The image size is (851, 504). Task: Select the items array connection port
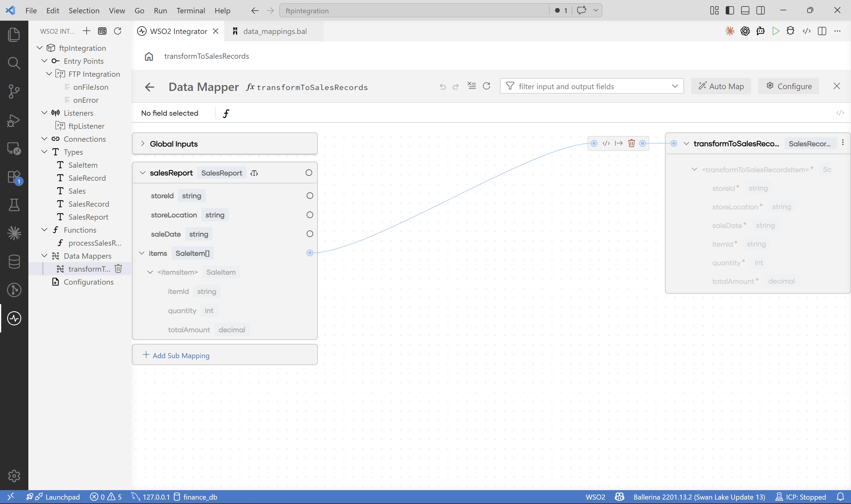click(310, 253)
